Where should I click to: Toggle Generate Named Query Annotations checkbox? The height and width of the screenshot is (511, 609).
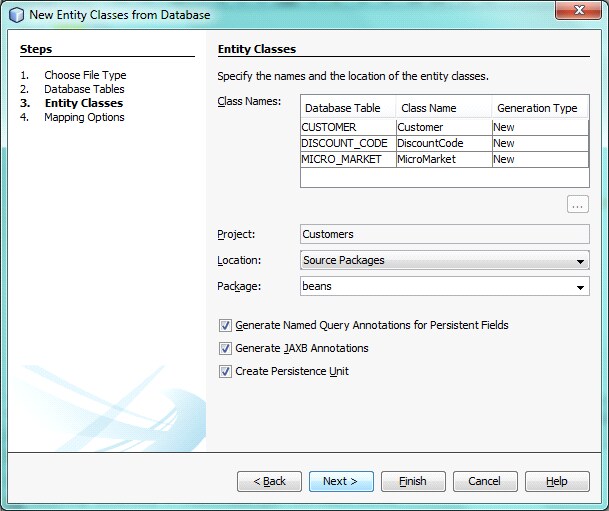pyautogui.click(x=225, y=325)
